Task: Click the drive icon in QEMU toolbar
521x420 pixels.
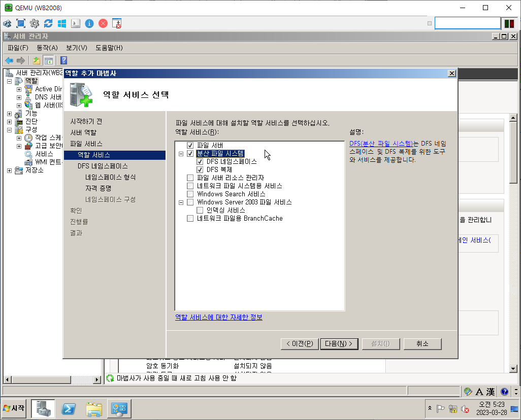Action: 76,23
